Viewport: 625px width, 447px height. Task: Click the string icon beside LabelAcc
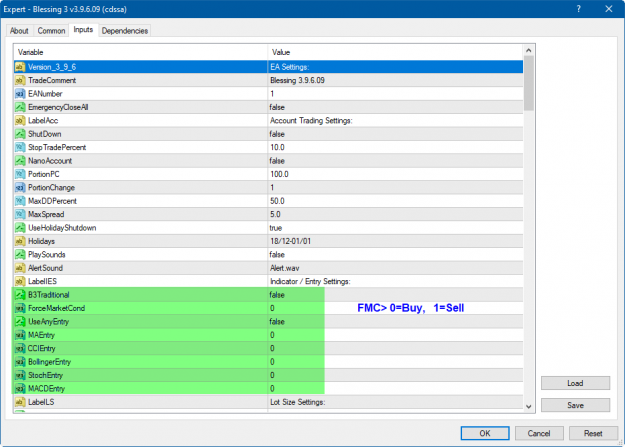coord(20,120)
